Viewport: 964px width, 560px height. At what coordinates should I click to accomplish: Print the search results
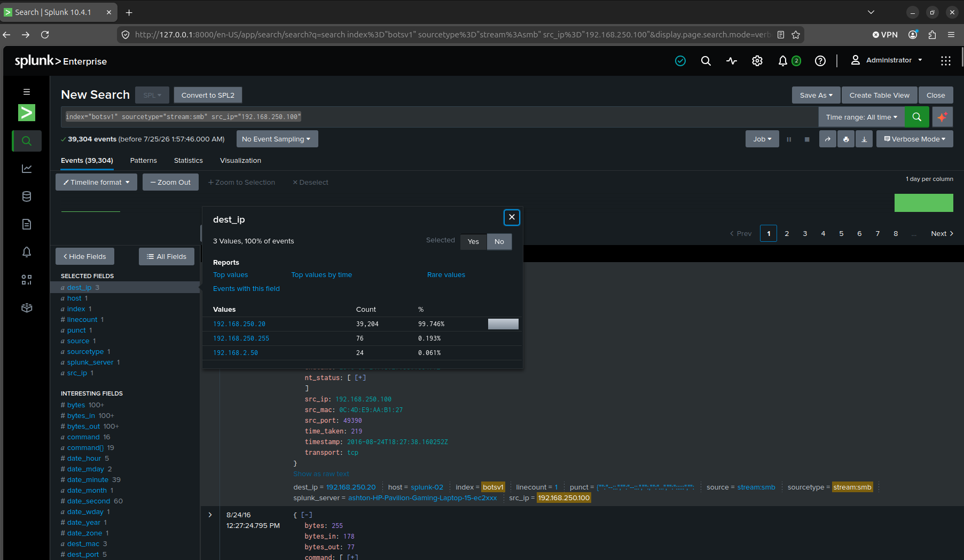(x=846, y=139)
